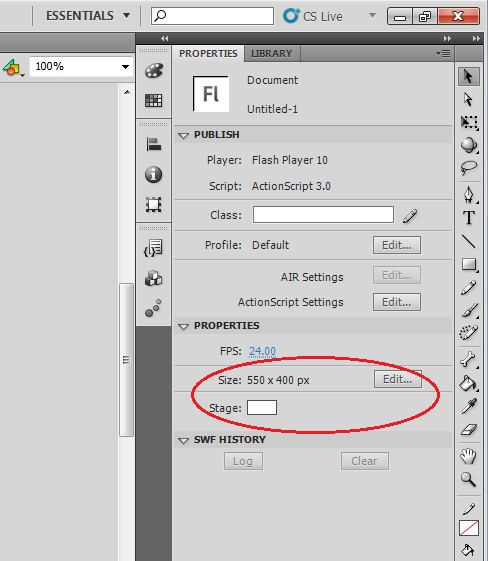Collapse the SWF HISTORY section

(x=183, y=440)
